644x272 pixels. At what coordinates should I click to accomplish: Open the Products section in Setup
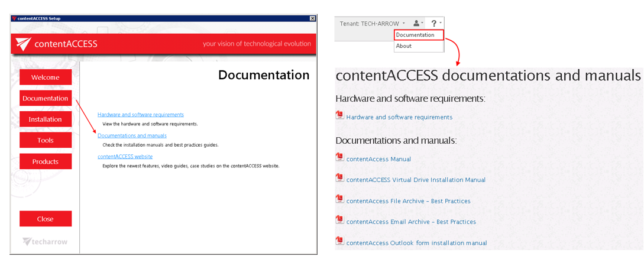click(x=46, y=161)
